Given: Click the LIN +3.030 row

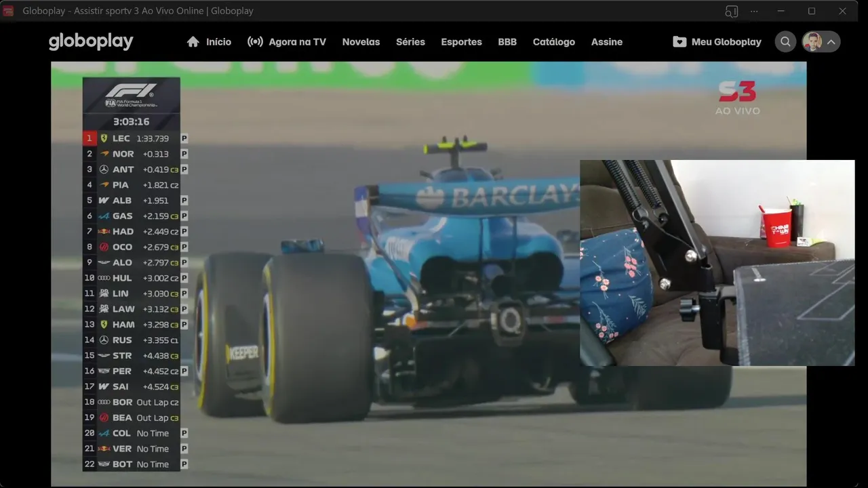Looking at the screenshot, I should pyautogui.click(x=135, y=293).
